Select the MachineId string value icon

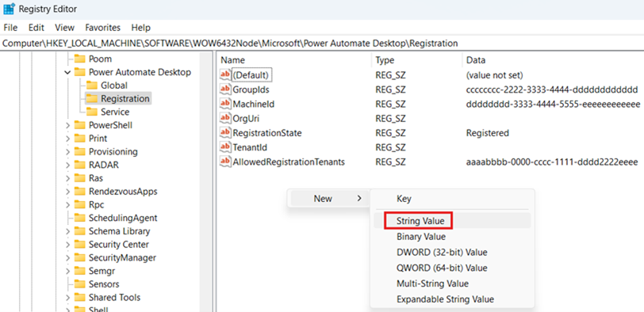coord(225,105)
